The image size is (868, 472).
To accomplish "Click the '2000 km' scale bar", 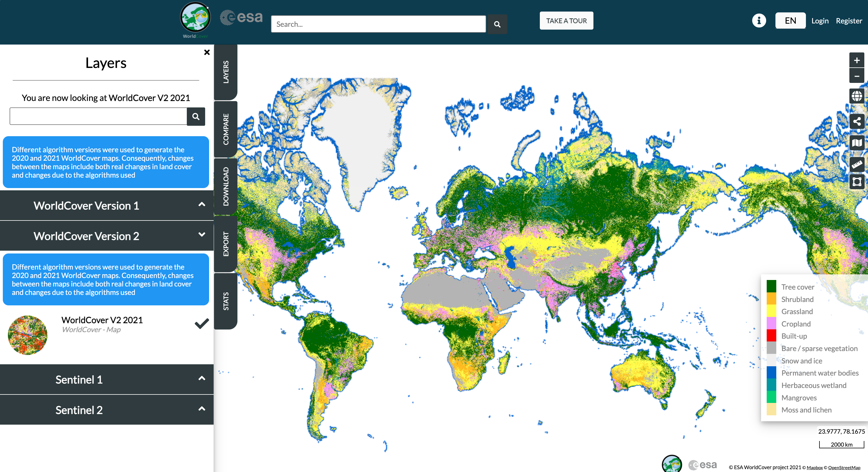I will [x=842, y=444].
